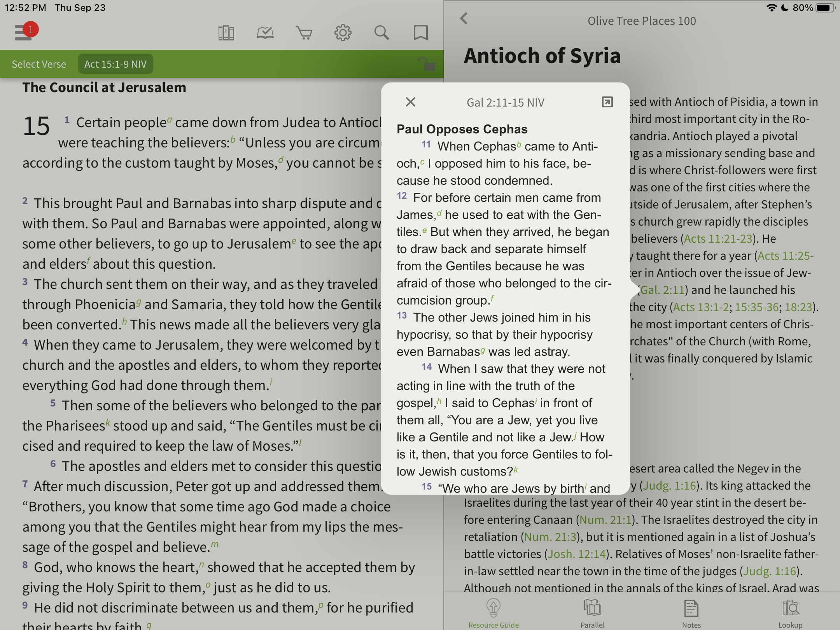Viewport: 840px width, 630px height.
Task: Check the battery indicator in status bar
Action: point(825,8)
